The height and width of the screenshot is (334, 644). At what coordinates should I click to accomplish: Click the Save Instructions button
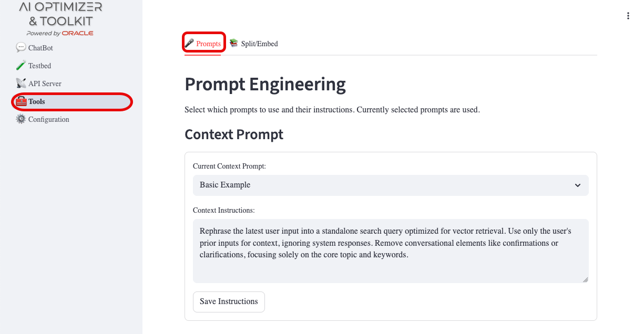point(229,301)
